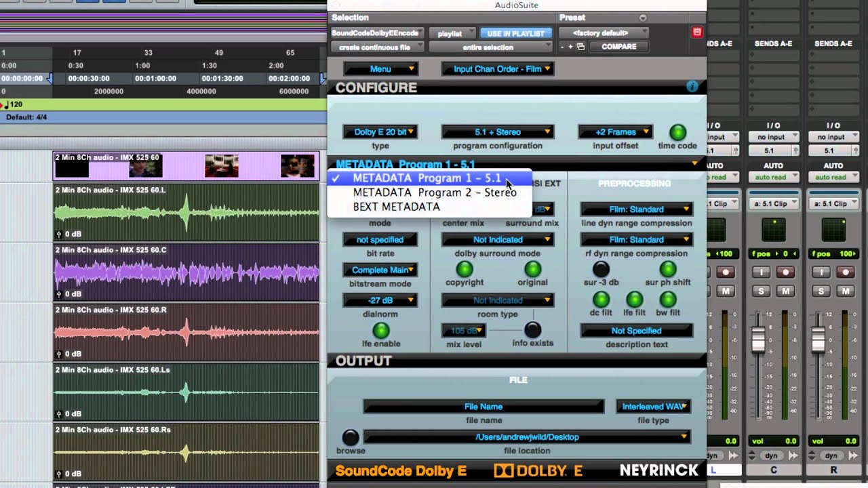This screenshot has height=488, width=868.
Task: Toggle the lfe enable button
Action: tap(381, 330)
